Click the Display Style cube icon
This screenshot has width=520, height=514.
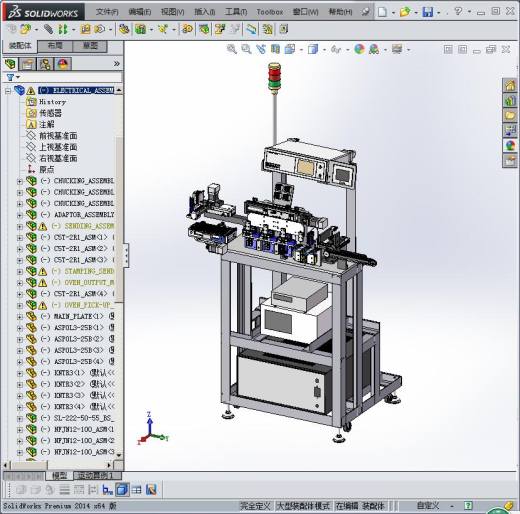click(313, 49)
